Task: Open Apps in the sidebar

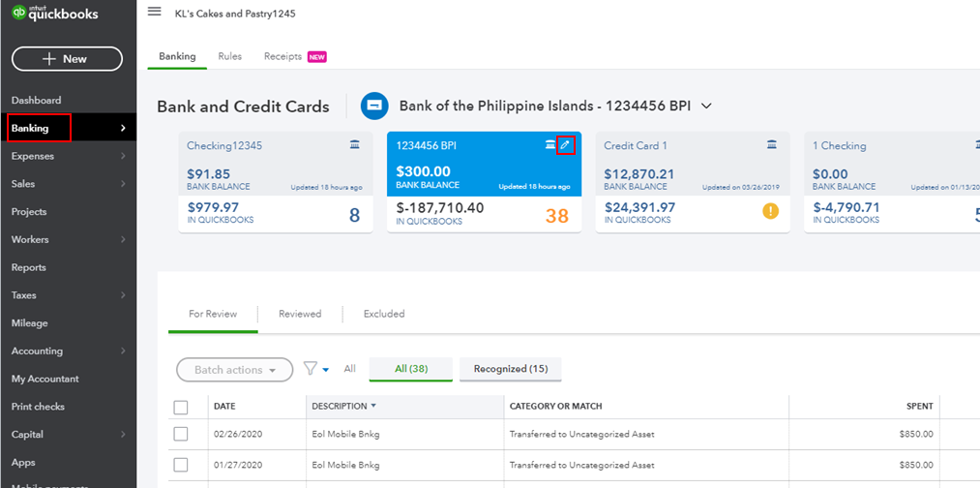Action: 23,463
